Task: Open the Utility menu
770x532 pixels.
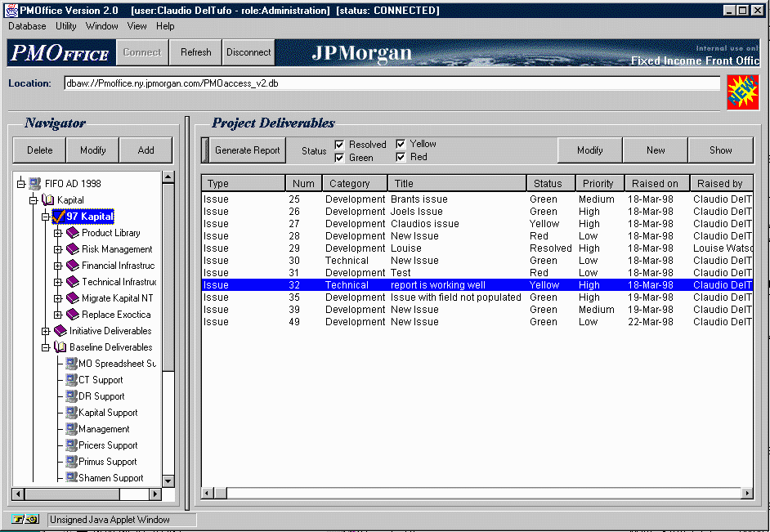Action: (x=66, y=26)
